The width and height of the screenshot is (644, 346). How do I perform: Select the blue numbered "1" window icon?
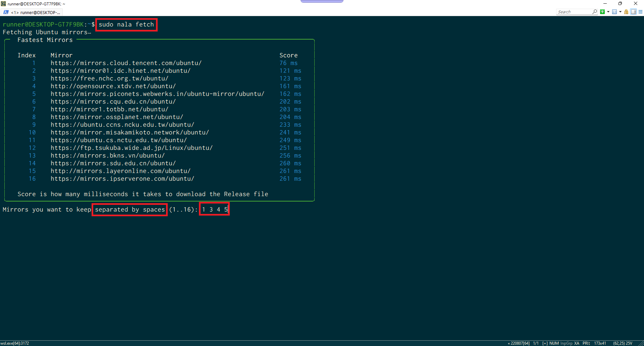point(614,12)
